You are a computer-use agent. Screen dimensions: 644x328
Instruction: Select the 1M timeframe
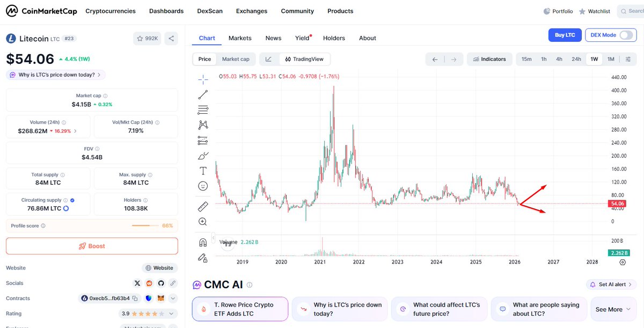click(x=611, y=59)
